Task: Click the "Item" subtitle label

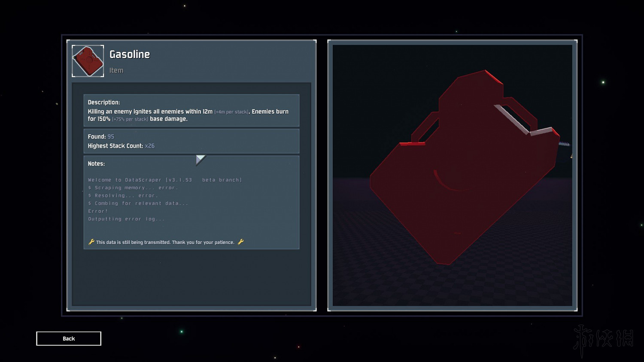Action: (x=116, y=70)
